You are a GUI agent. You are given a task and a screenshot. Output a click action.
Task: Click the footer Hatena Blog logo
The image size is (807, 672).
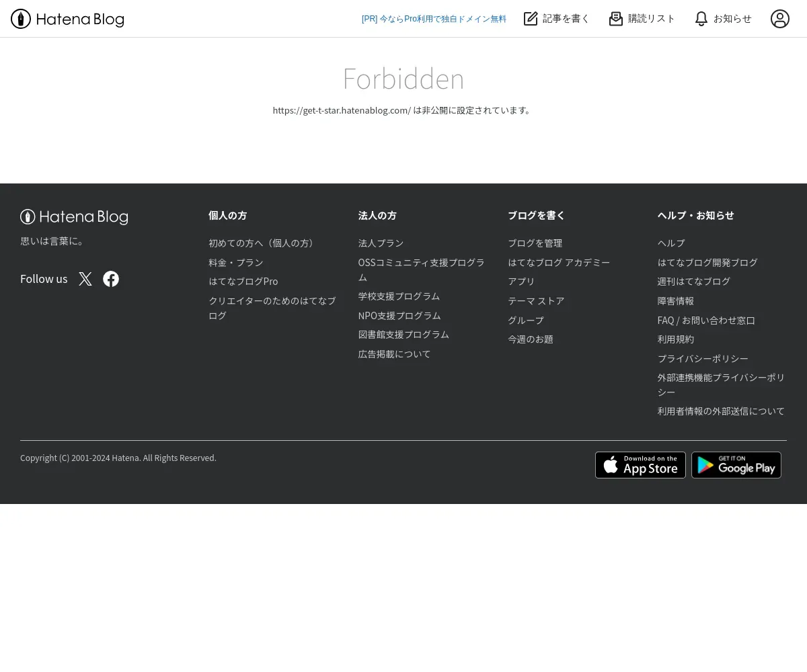click(x=74, y=217)
